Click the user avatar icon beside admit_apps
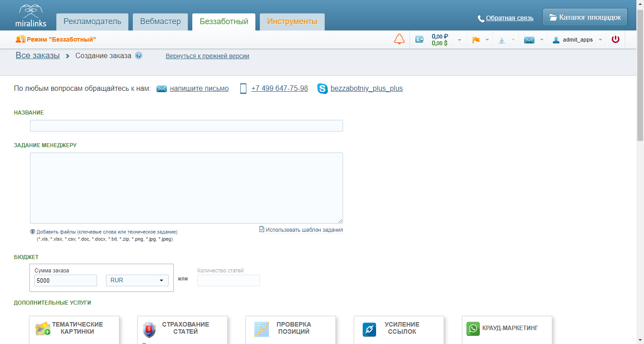Screen dimensions: 644x344 click(x=556, y=40)
